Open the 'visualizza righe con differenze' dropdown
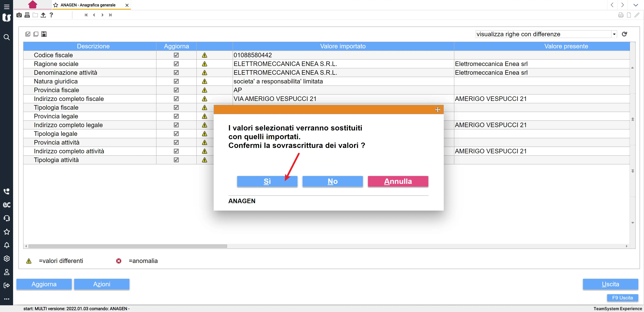Viewport: 644px width, 312px height. coord(614,34)
